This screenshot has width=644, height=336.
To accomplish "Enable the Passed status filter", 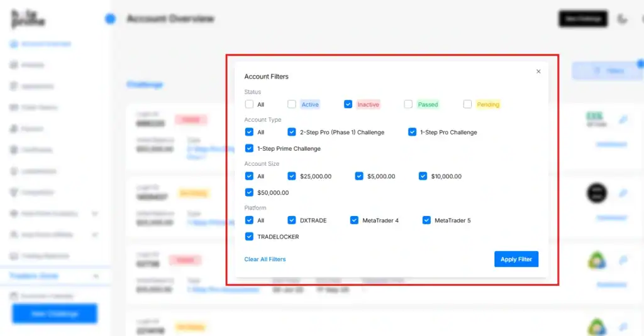I will (408, 104).
